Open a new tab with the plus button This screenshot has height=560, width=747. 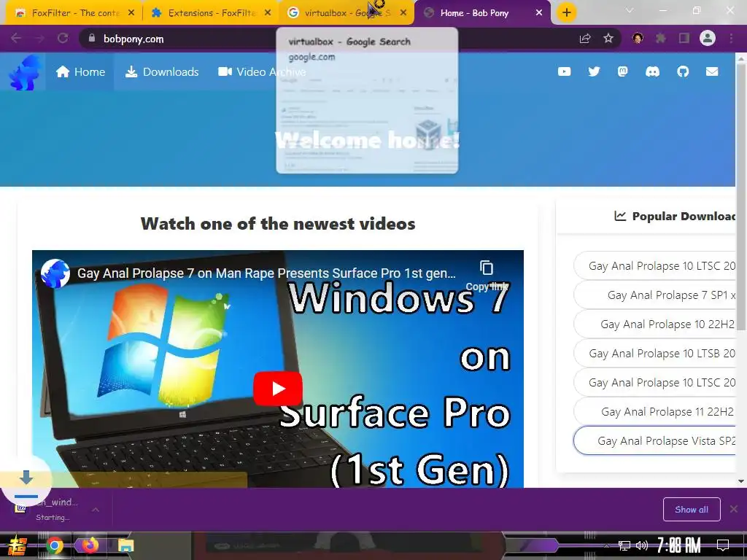pyautogui.click(x=566, y=13)
